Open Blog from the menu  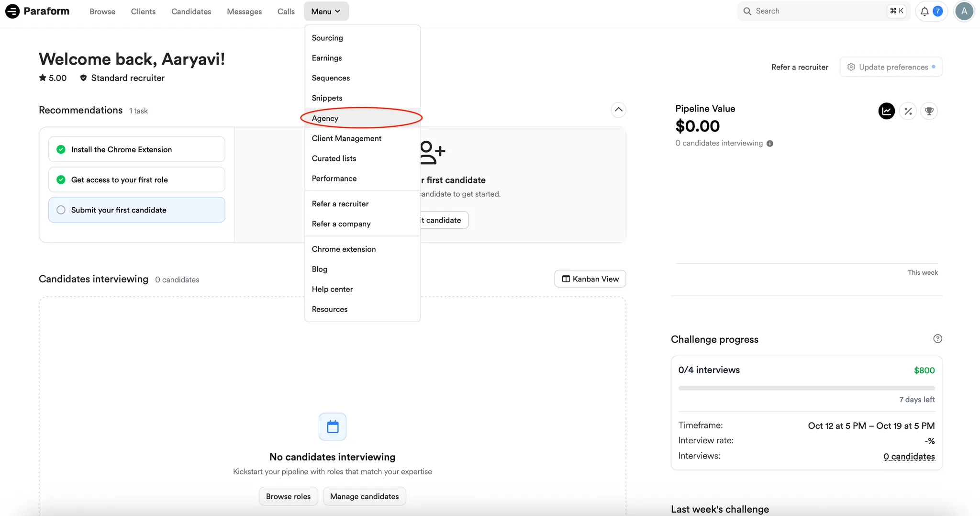pyautogui.click(x=362, y=269)
